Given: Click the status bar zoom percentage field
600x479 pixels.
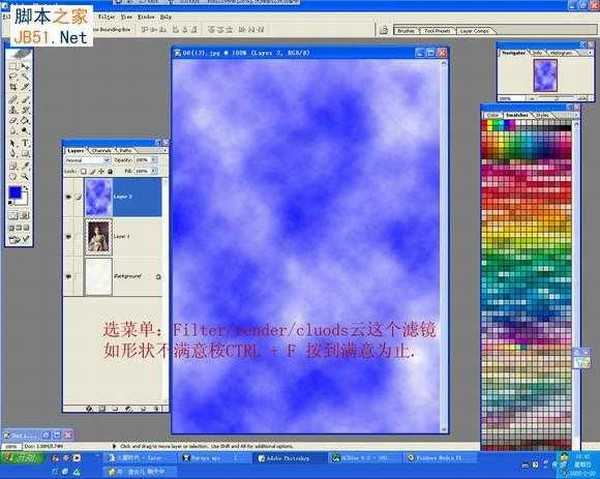Looking at the screenshot, I should point(11,446).
